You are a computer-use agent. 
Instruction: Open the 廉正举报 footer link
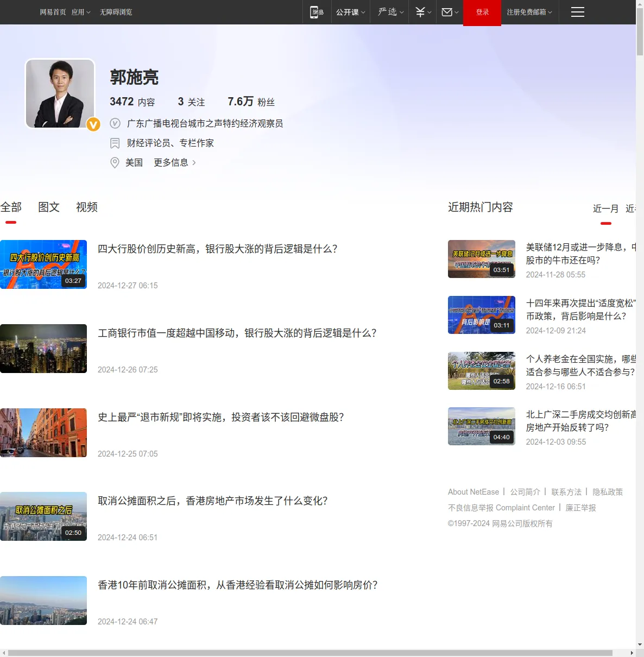click(x=581, y=508)
